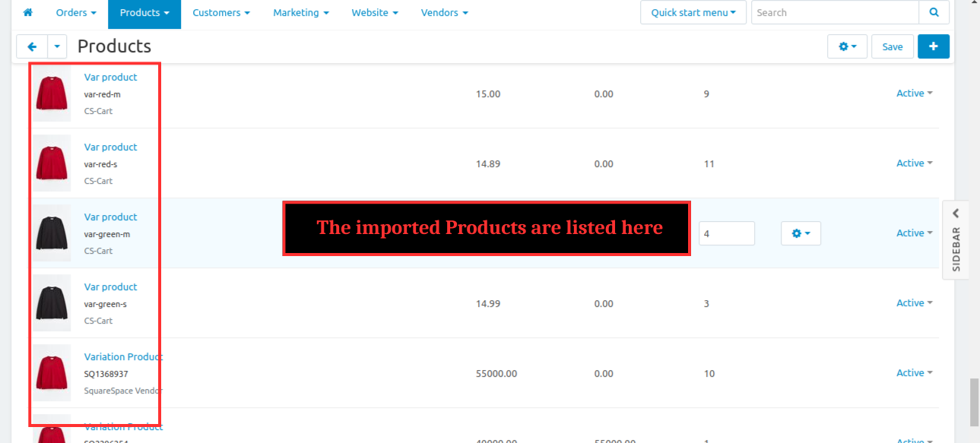Click the page vertical scrollbar

pos(973,403)
